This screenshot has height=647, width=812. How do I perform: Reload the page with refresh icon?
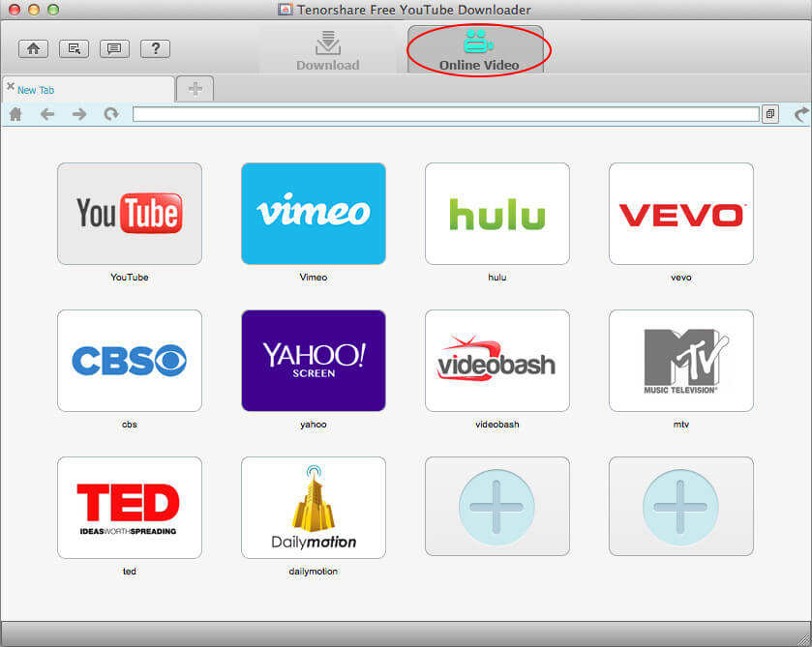point(111,114)
